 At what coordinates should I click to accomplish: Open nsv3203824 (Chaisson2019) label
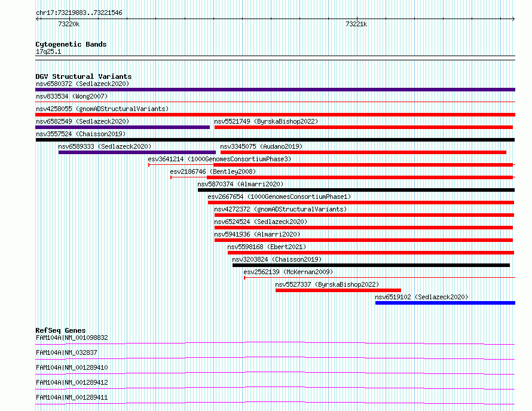pyautogui.click(x=277, y=259)
